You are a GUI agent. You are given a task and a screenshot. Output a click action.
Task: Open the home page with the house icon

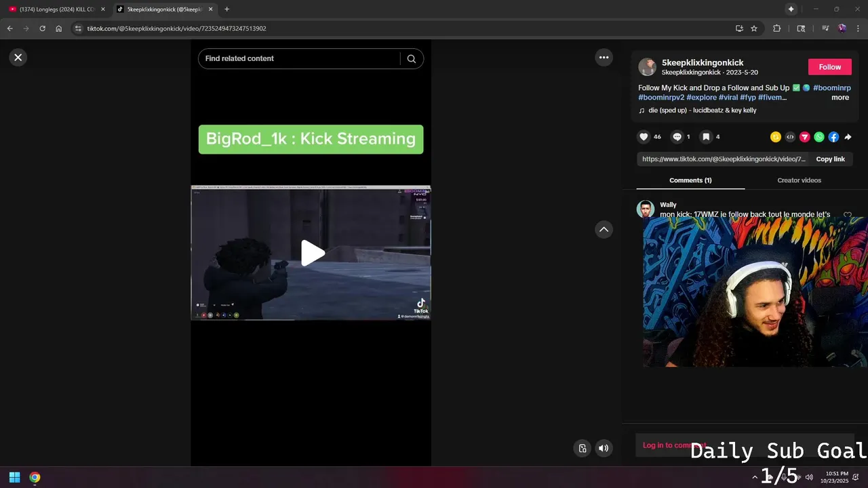59,28
